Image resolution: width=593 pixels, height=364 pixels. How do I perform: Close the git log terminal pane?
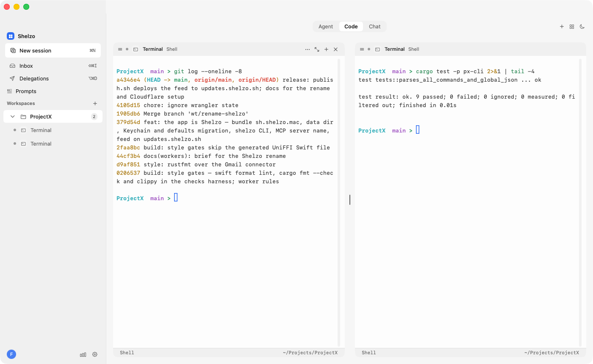point(335,49)
